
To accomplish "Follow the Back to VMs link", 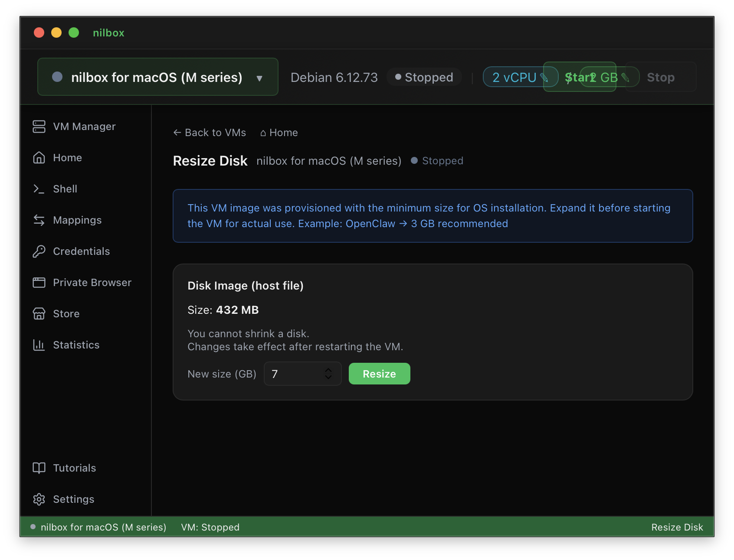I will pos(209,132).
